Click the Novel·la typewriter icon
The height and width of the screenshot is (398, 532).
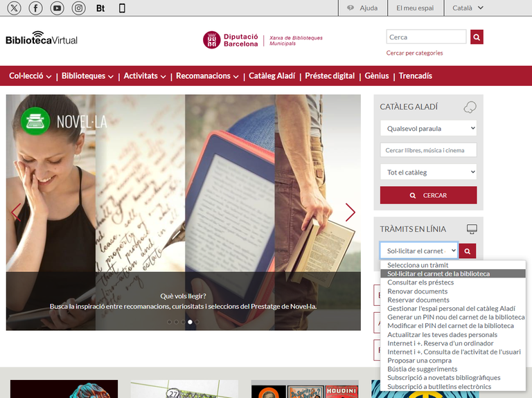[35, 121]
